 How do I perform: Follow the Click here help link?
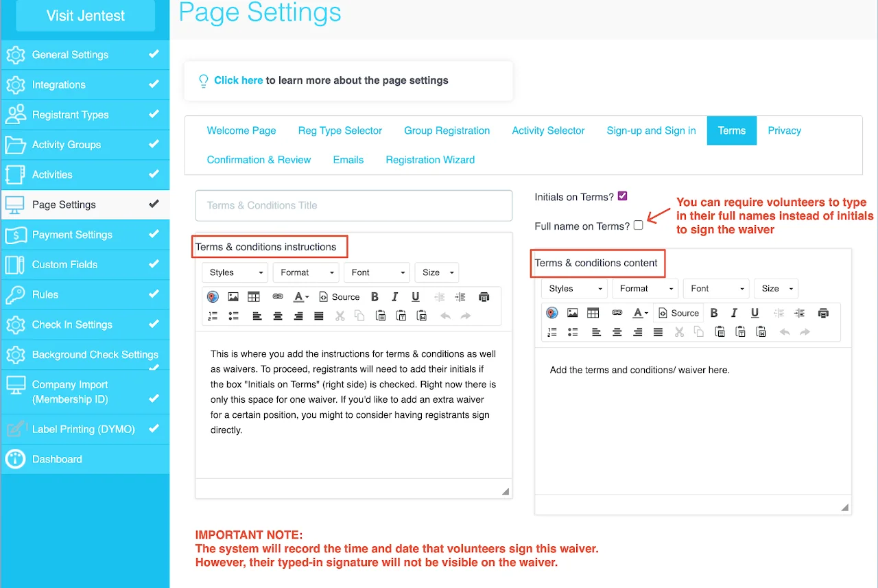[x=239, y=80]
